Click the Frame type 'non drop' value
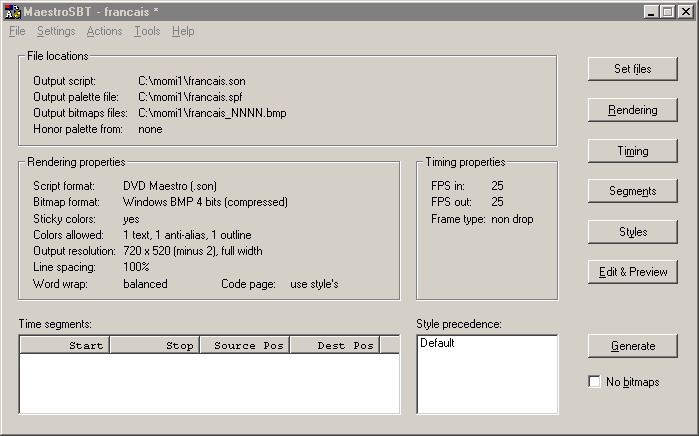 click(x=512, y=219)
